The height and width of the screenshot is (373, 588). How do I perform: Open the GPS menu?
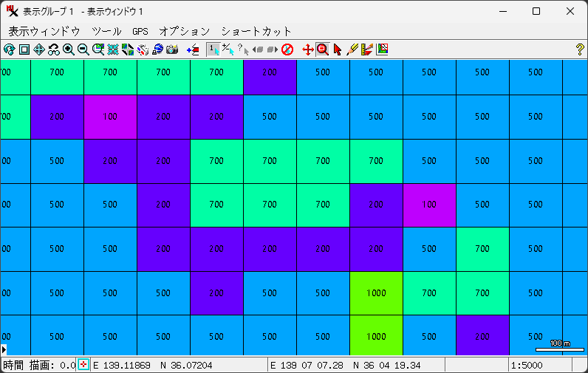140,32
